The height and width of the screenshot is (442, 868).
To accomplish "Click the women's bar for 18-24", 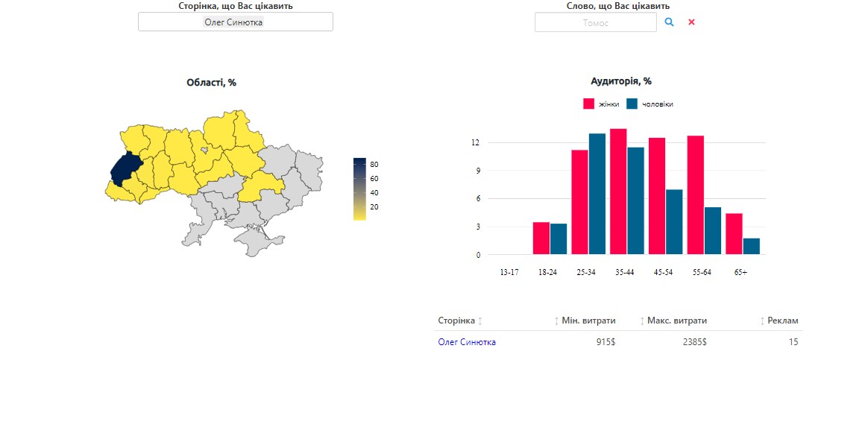I will point(541,239).
